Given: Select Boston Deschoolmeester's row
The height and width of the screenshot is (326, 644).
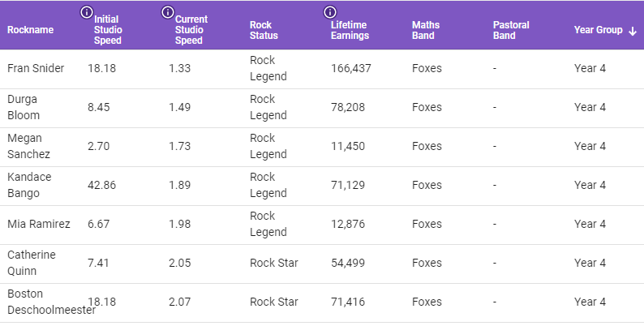Looking at the screenshot, I should (x=322, y=303).
